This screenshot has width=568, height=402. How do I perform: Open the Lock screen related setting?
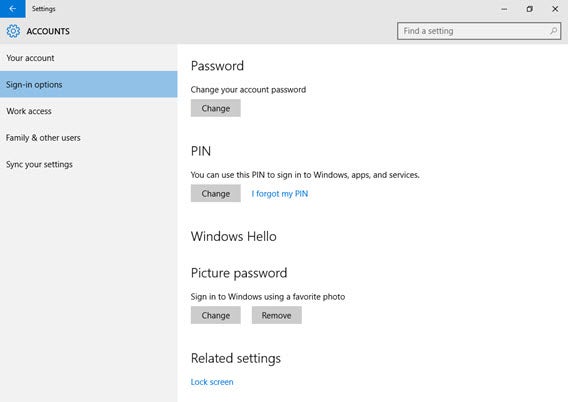click(x=212, y=382)
